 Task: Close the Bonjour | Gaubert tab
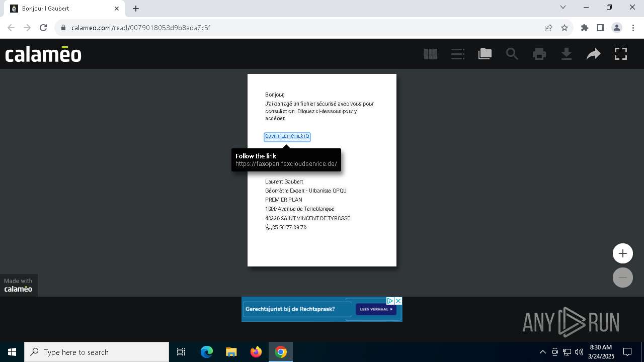tap(117, 9)
